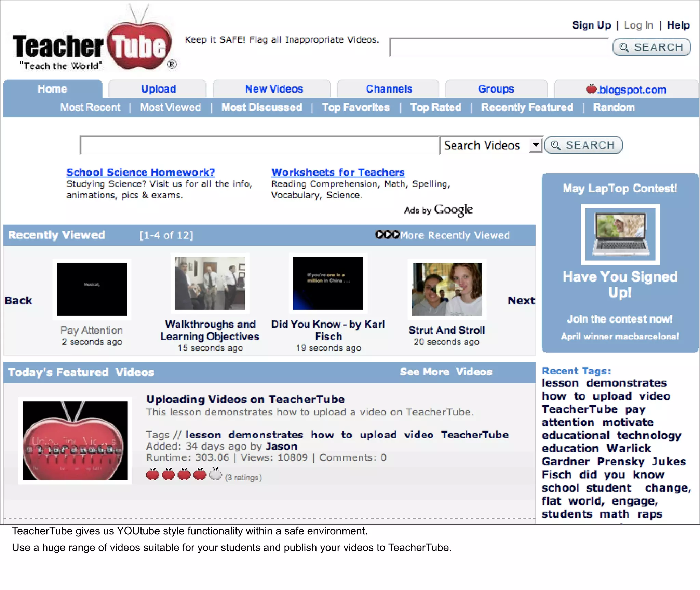700x590 pixels.
Task: Click 'Ads by Google' label
Action: point(438,210)
